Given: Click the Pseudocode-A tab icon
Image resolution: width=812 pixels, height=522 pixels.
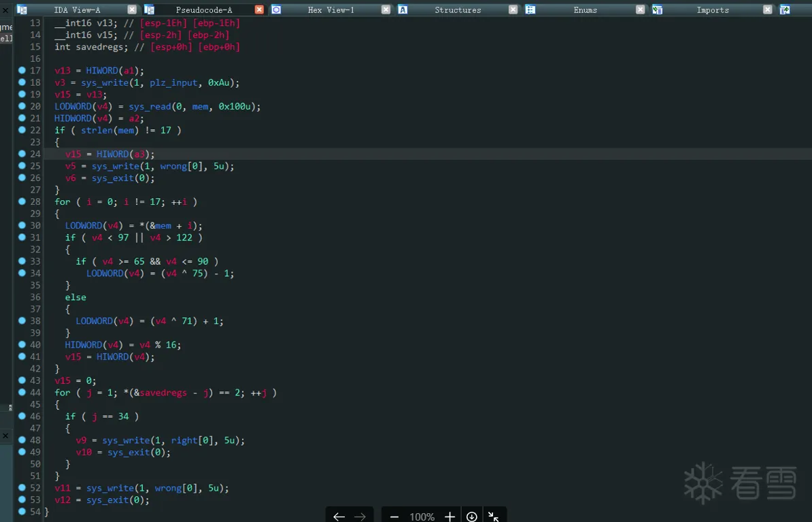Looking at the screenshot, I should click(149, 10).
